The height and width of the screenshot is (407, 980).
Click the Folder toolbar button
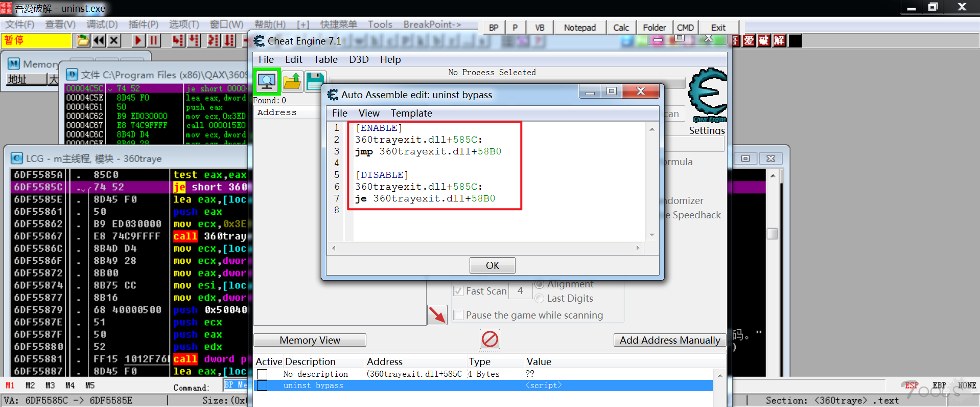[655, 28]
